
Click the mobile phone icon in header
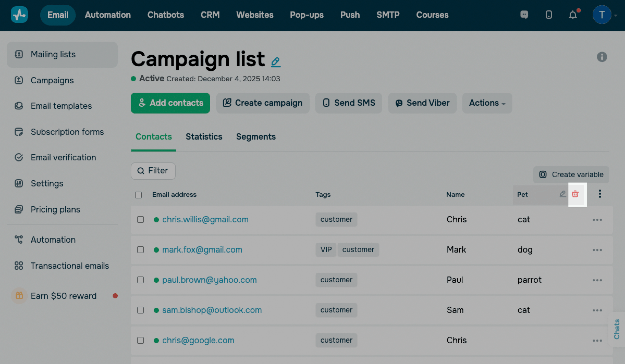[x=549, y=15]
